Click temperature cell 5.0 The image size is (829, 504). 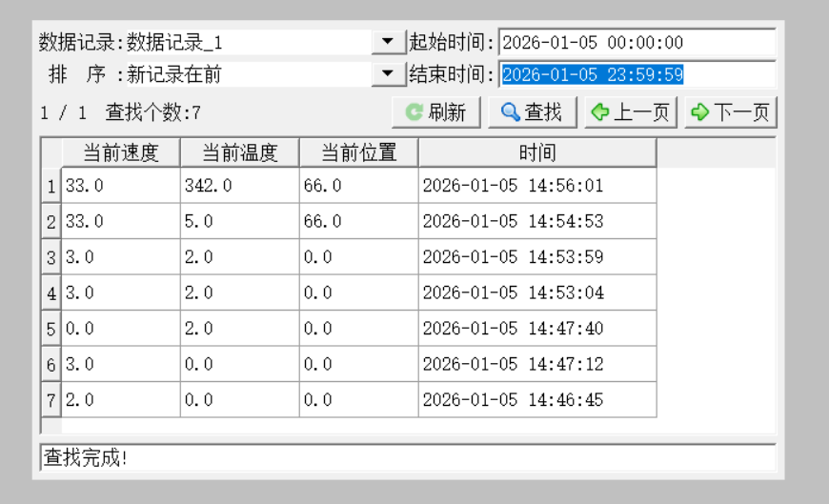click(x=240, y=221)
